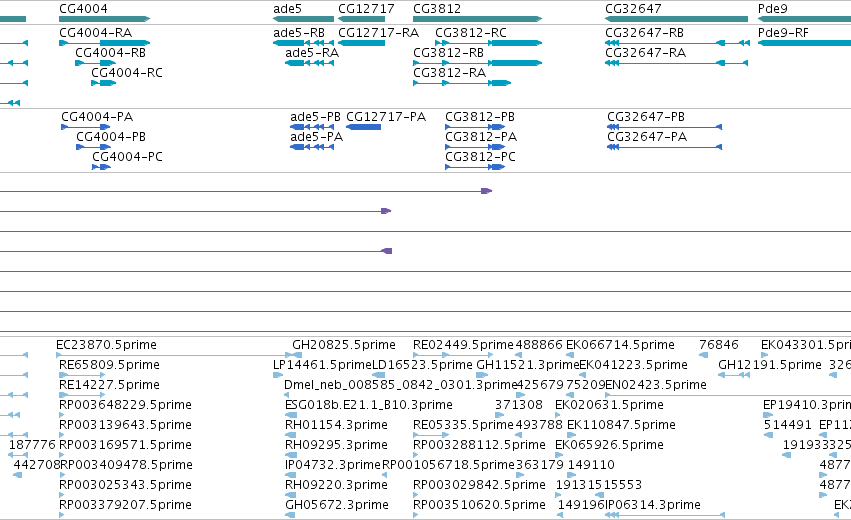The height and width of the screenshot is (520, 851).
Task: Click the RP003379207.5prime EST label
Action: (125, 505)
